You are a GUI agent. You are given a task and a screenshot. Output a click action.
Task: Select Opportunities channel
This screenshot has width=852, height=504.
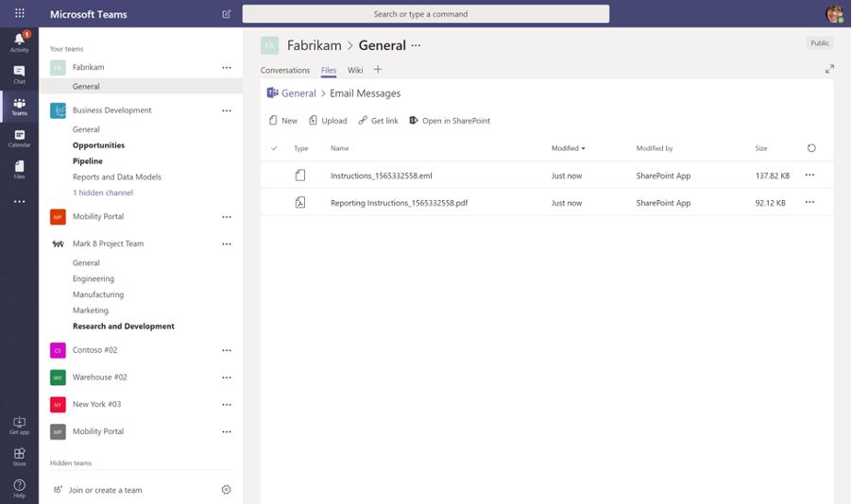pos(98,145)
